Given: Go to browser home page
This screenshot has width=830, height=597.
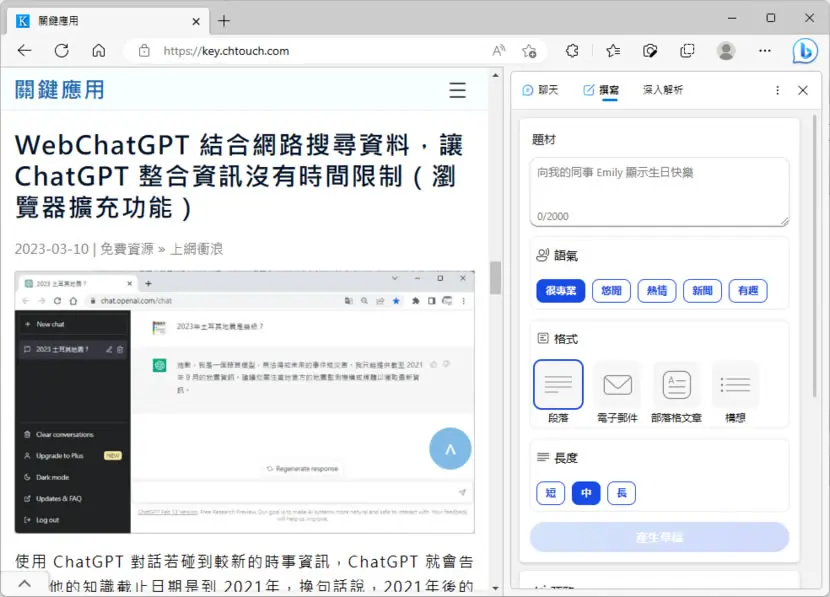Looking at the screenshot, I should tap(98, 51).
